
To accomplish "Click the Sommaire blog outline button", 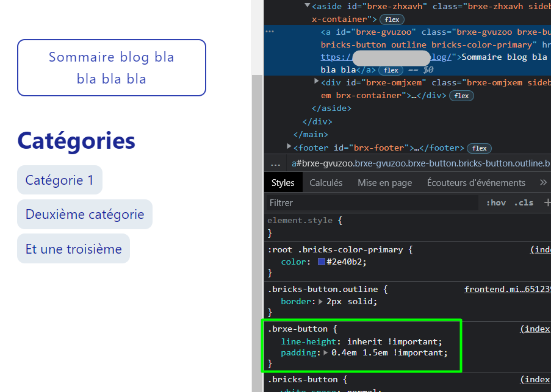I will pyautogui.click(x=112, y=68).
